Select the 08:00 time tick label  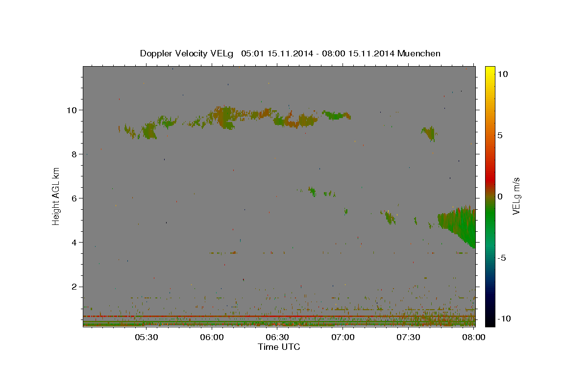point(474,337)
